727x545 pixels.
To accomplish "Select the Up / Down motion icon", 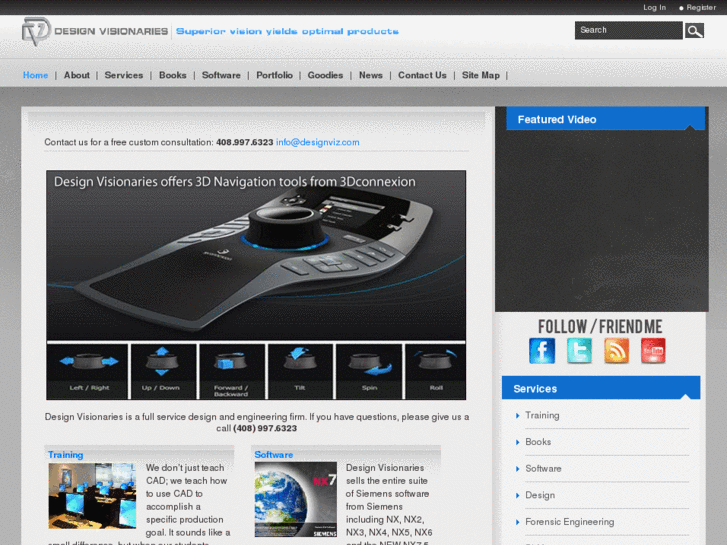I will pyautogui.click(x=161, y=372).
